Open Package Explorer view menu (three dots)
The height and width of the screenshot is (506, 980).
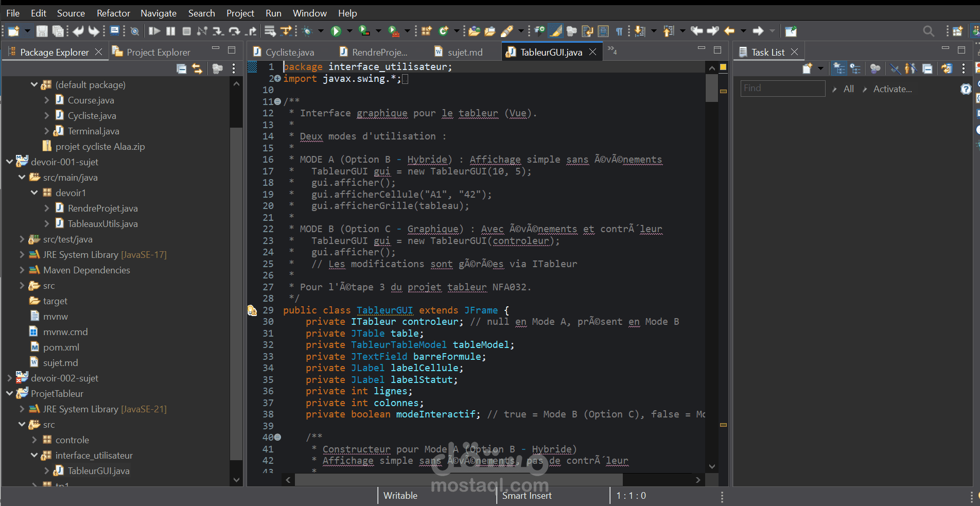234,68
